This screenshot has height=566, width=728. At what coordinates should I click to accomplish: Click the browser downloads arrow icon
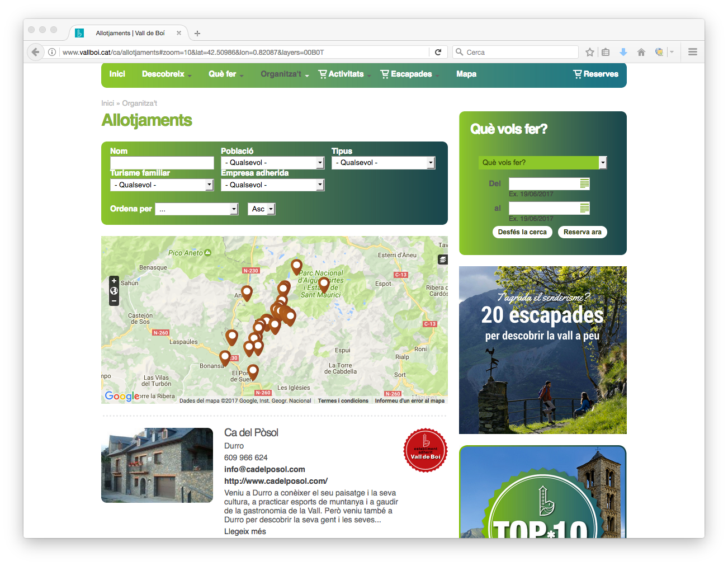623,52
